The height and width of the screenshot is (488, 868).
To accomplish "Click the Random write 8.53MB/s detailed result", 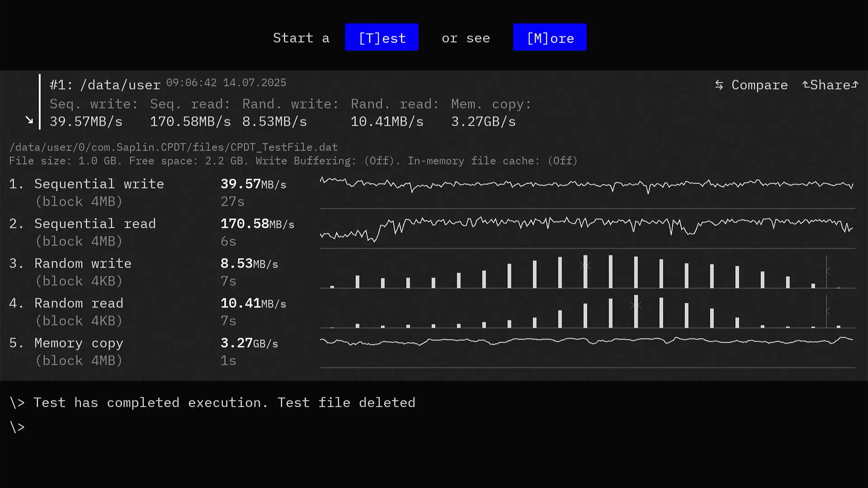I will pyautogui.click(x=249, y=263).
